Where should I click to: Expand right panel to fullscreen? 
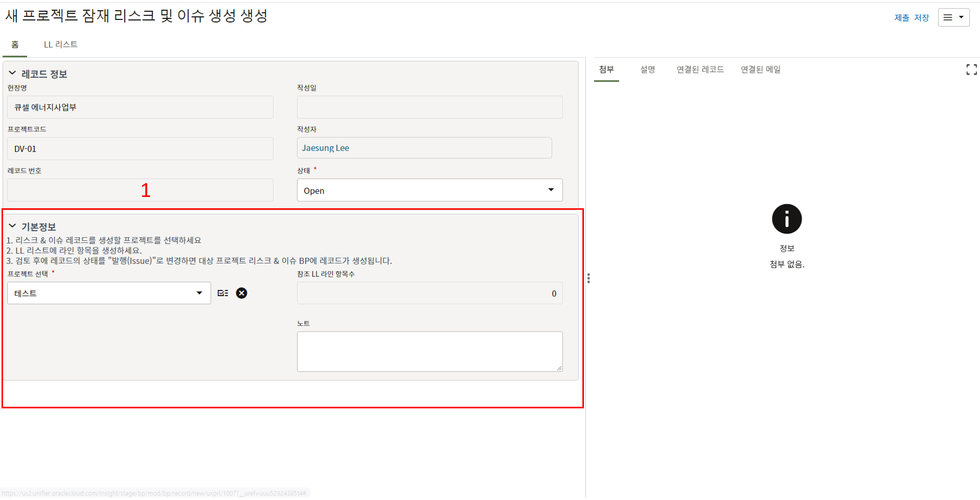(x=971, y=70)
